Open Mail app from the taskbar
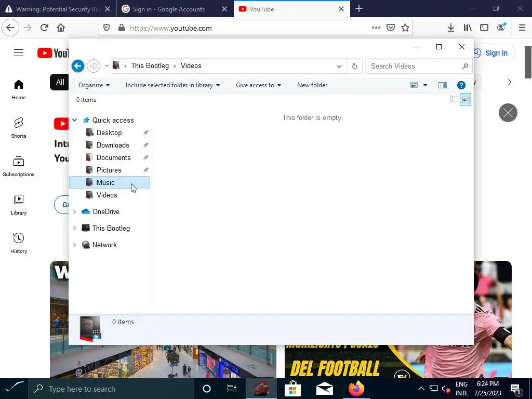Screen dimensions: 532x399 tap(324, 389)
